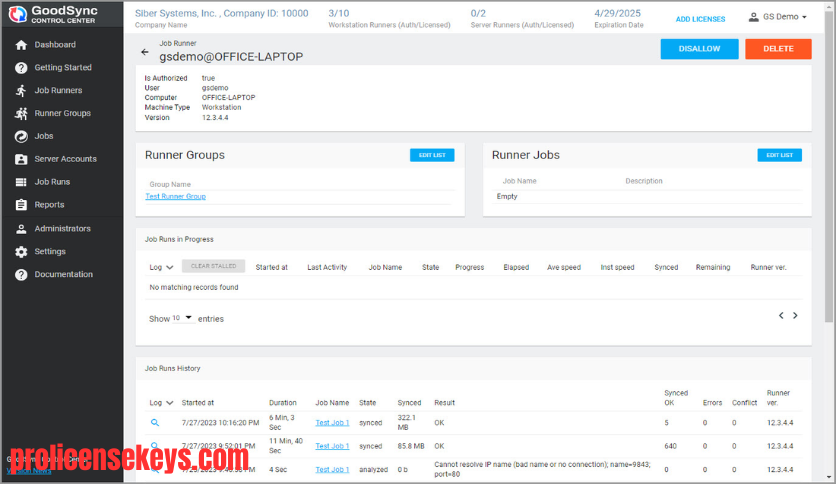Open the Job Runs section
Screen dimensions: 836x484
coord(52,182)
